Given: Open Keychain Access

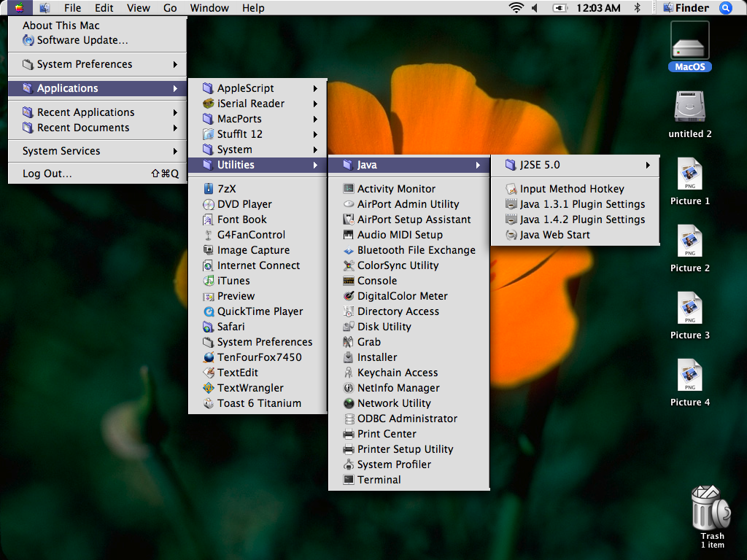Looking at the screenshot, I should (x=409, y=373).
